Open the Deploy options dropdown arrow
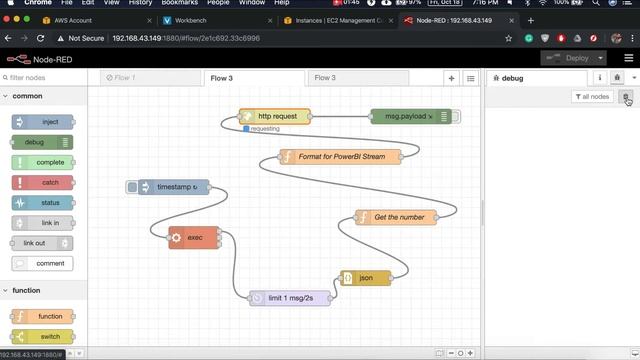640x360 pixels. (x=600, y=58)
